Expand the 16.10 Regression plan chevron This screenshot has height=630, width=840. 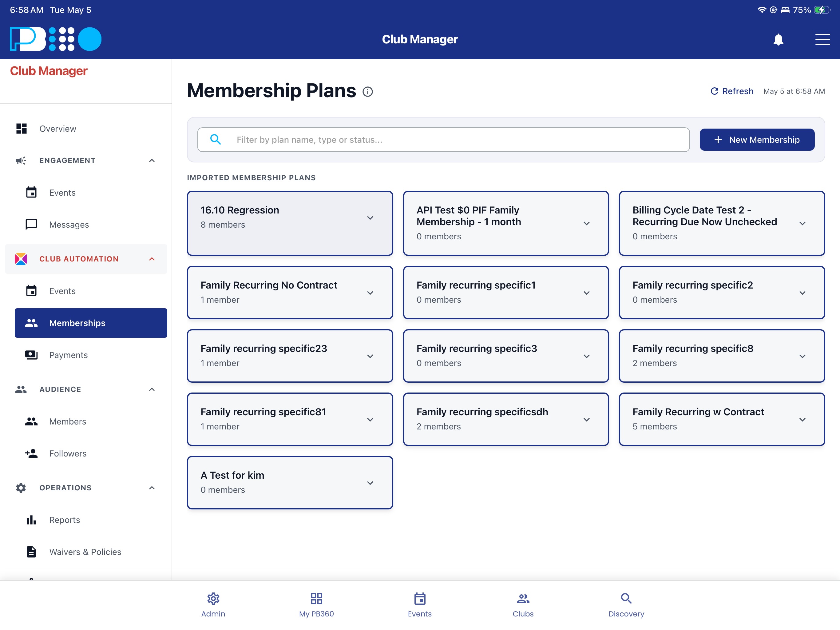pyautogui.click(x=370, y=218)
